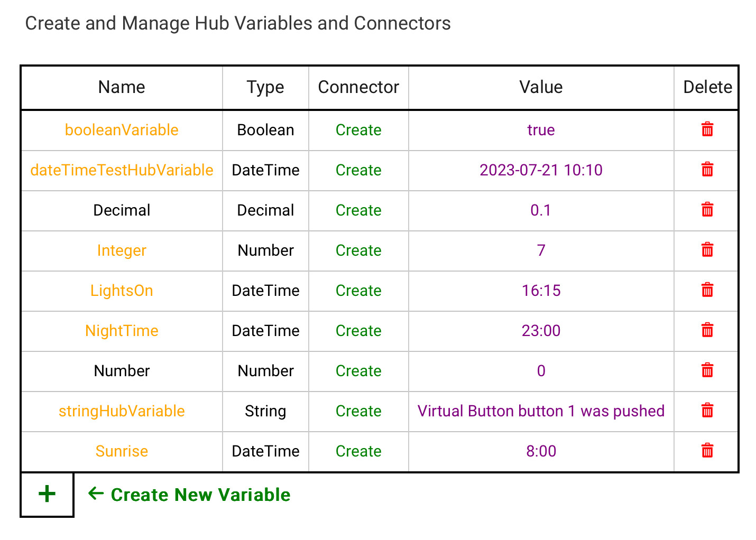
Task: Delete the LightsOn variable
Action: point(707,290)
